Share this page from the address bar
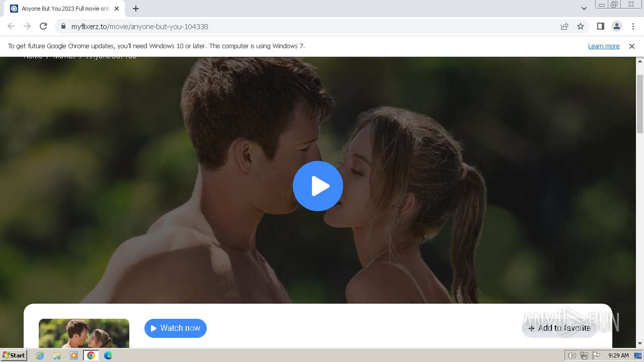This screenshot has height=362, width=644. 565,26
